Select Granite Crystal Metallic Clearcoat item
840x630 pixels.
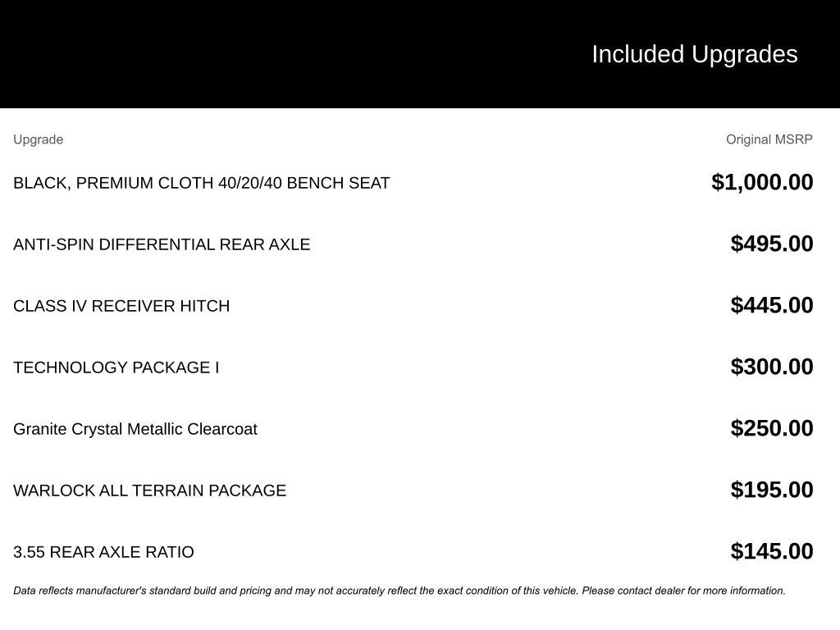(x=135, y=429)
